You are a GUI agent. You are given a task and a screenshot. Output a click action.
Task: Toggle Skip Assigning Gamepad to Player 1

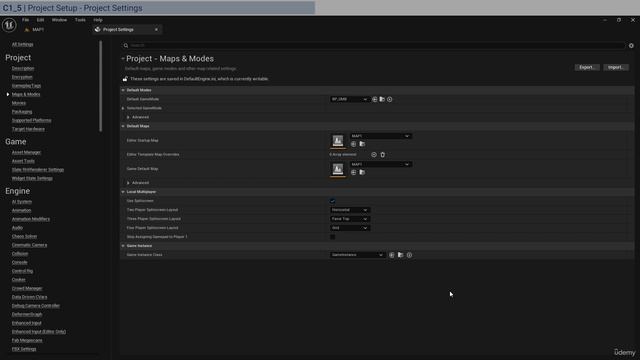(x=333, y=237)
